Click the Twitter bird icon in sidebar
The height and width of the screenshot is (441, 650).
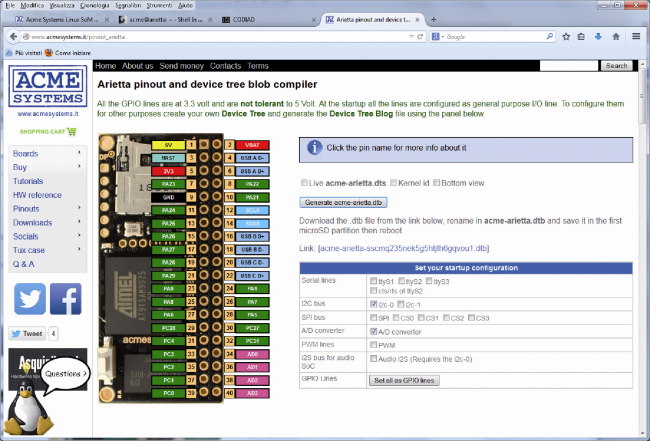pos(30,299)
